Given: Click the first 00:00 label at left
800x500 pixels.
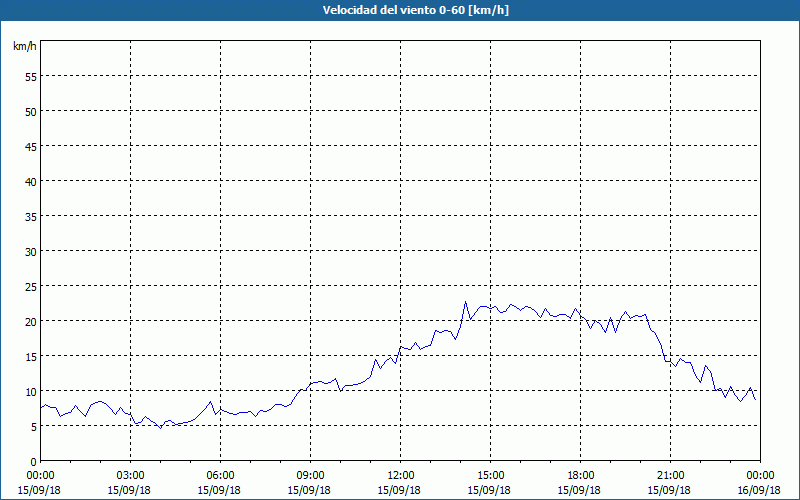Looking at the screenshot, I should pyautogui.click(x=40, y=475).
